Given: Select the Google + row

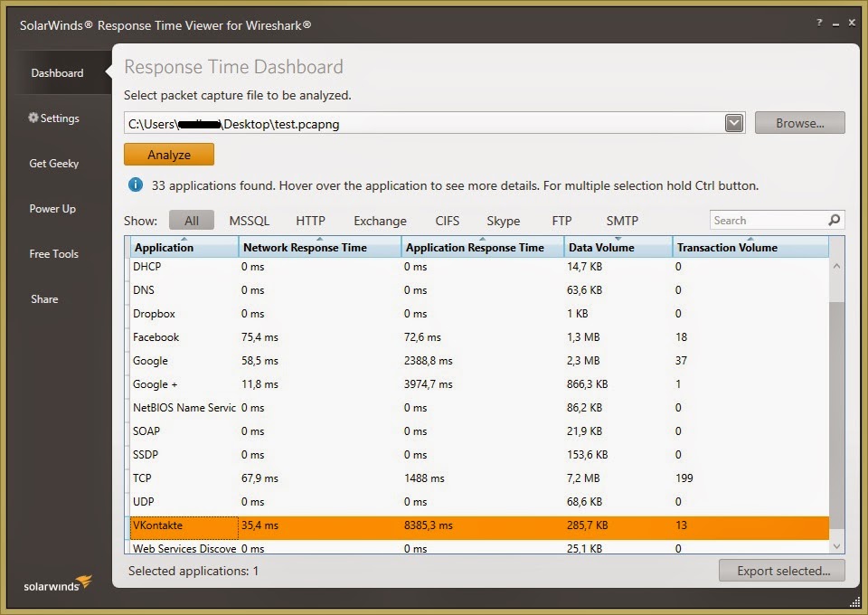Looking at the screenshot, I should 479,384.
